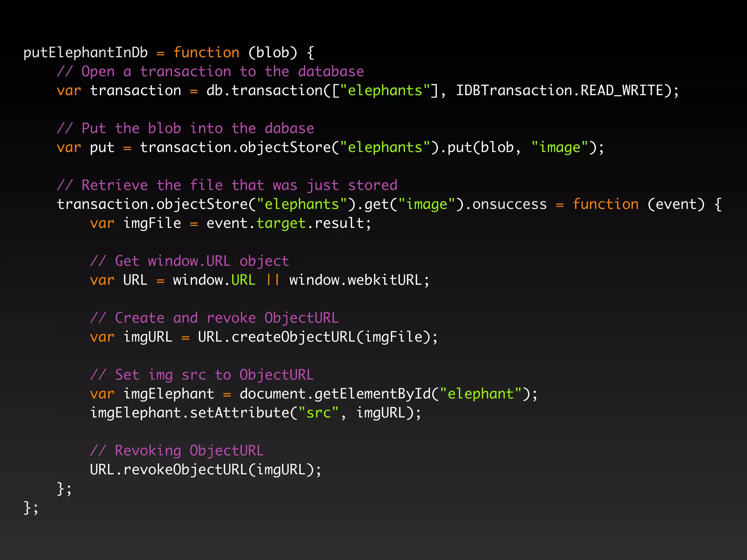Click the put(blob call text
Viewport: 747px width, 560px height.
coord(480,148)
